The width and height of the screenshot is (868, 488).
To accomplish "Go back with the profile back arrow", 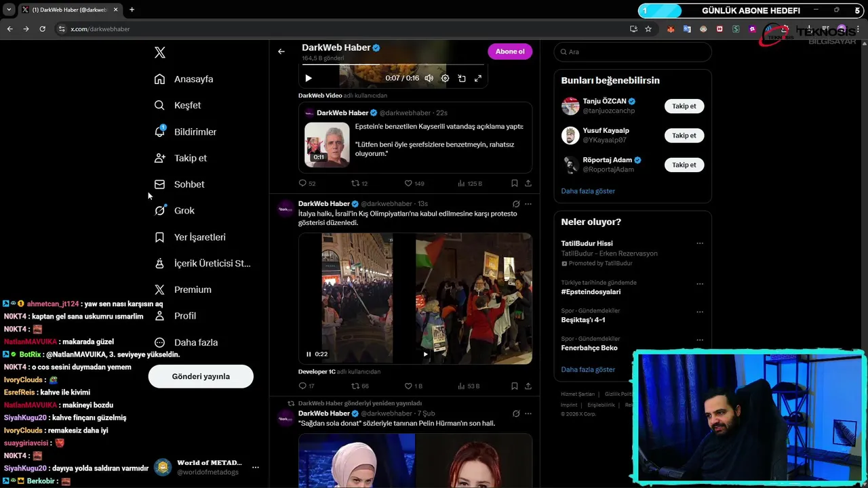I will click(281, 52).
